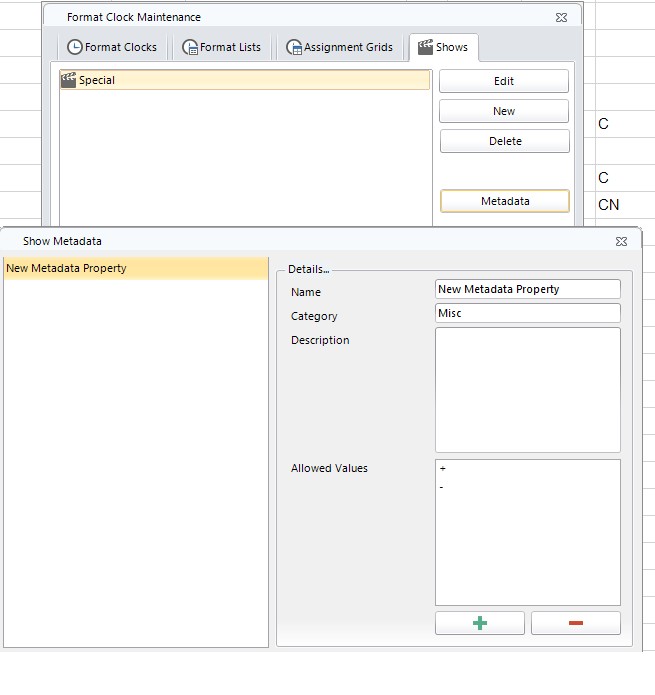Select New Metadata Property in the list
Viewport: 655px width, 695px height.
[x=66, y=268]
